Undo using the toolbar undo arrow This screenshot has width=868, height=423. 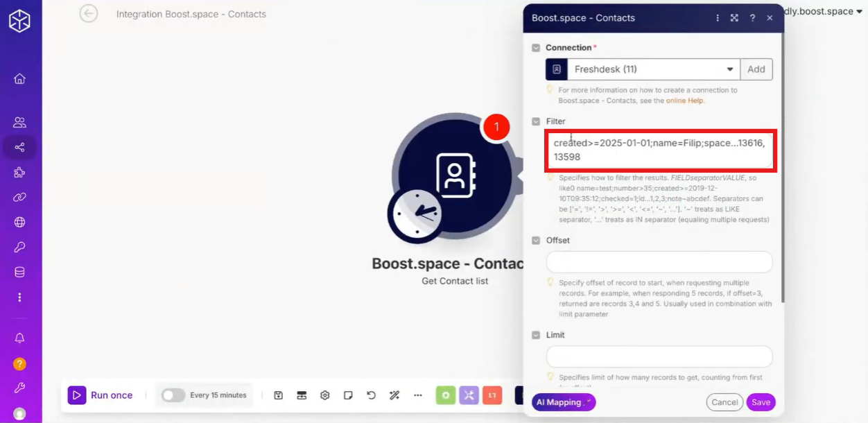click(371, 395)
